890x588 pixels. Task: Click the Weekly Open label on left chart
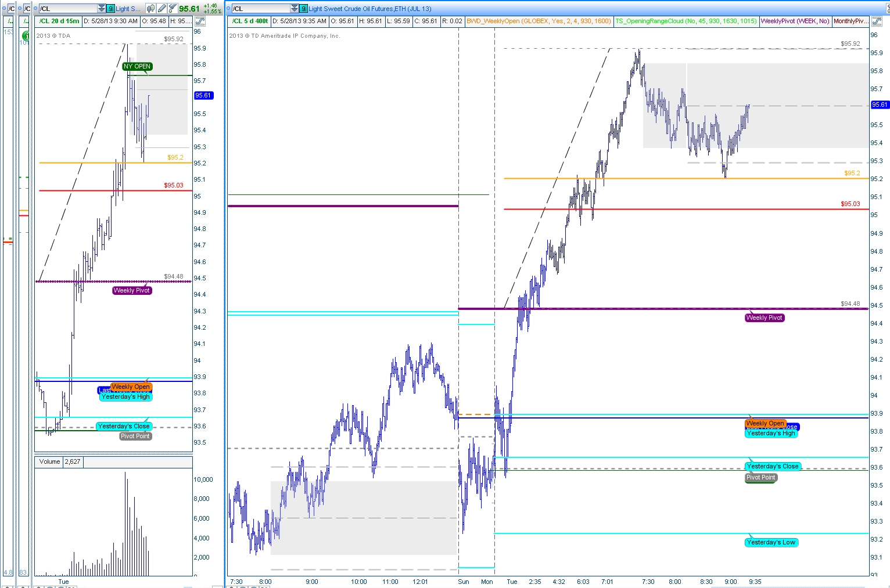click(131, 387)
